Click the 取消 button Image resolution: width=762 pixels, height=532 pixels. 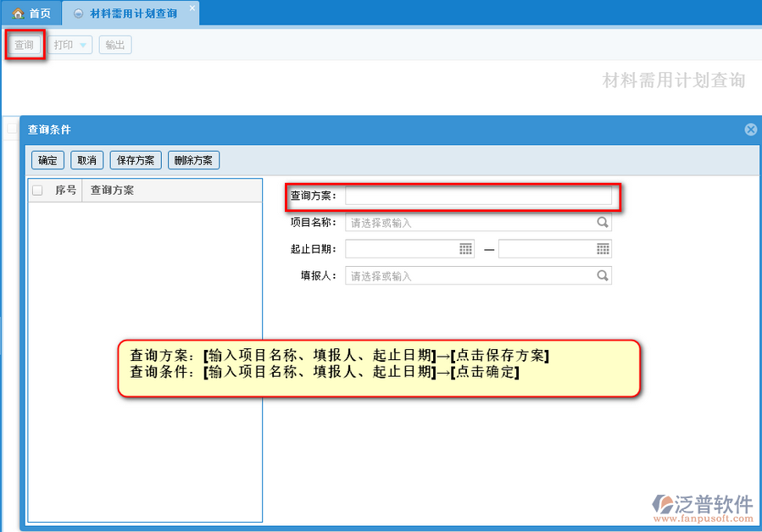pyautogui.click(x=87, y=160)
